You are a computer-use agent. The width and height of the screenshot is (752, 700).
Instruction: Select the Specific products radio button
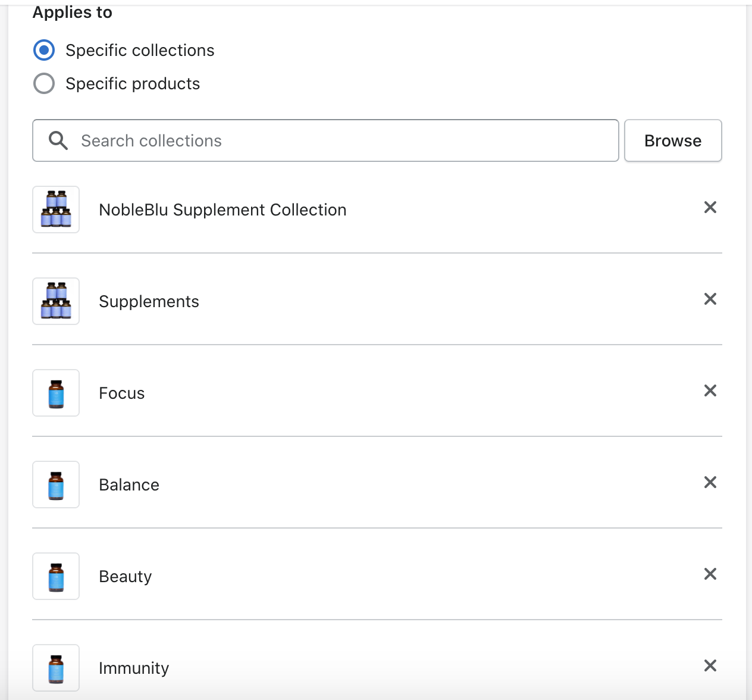(44, 84)
